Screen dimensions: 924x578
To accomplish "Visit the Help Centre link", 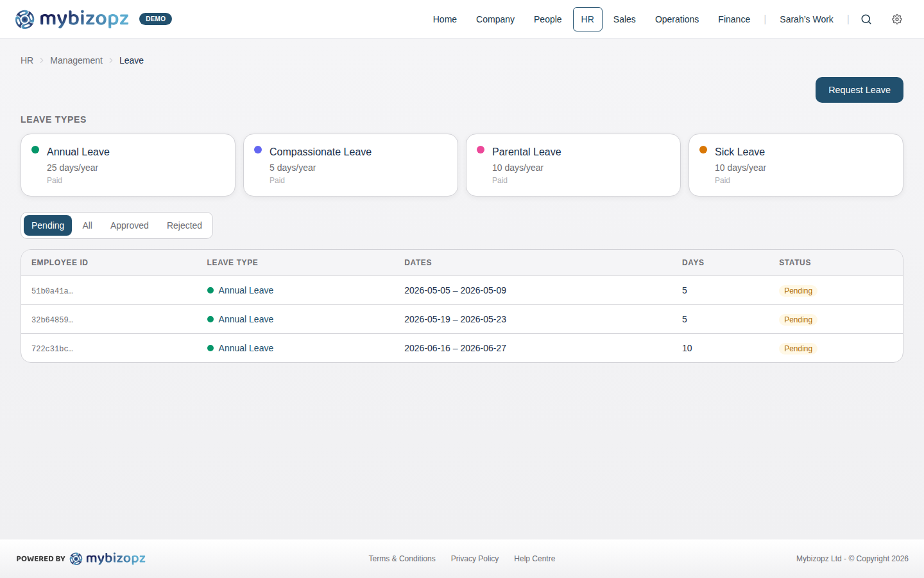I will point(535,559).
